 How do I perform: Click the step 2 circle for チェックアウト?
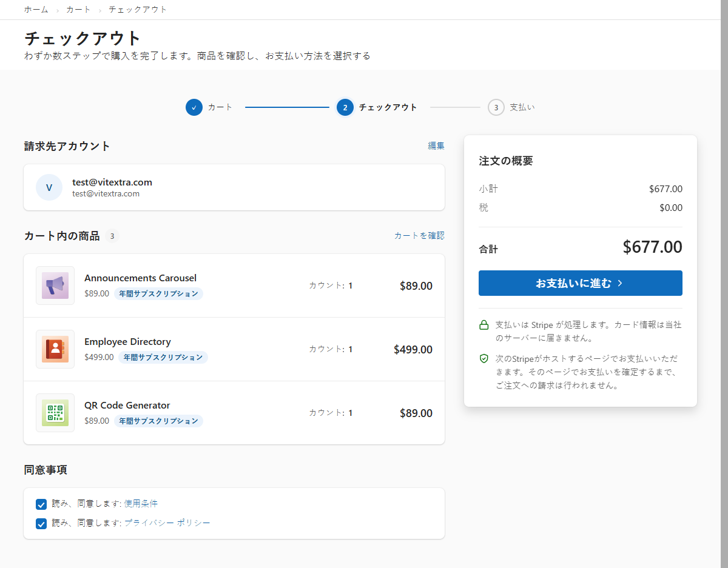click(x=345, y=107)
